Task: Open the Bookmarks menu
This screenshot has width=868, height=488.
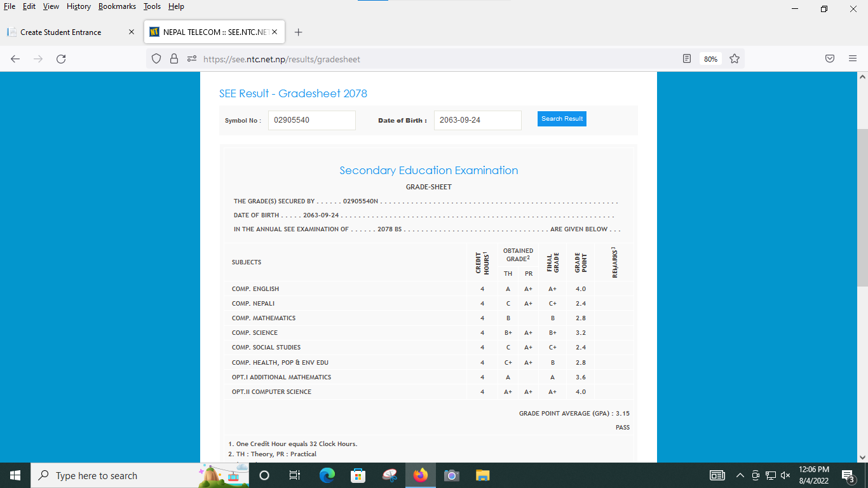Action: [x=117, y=6]
